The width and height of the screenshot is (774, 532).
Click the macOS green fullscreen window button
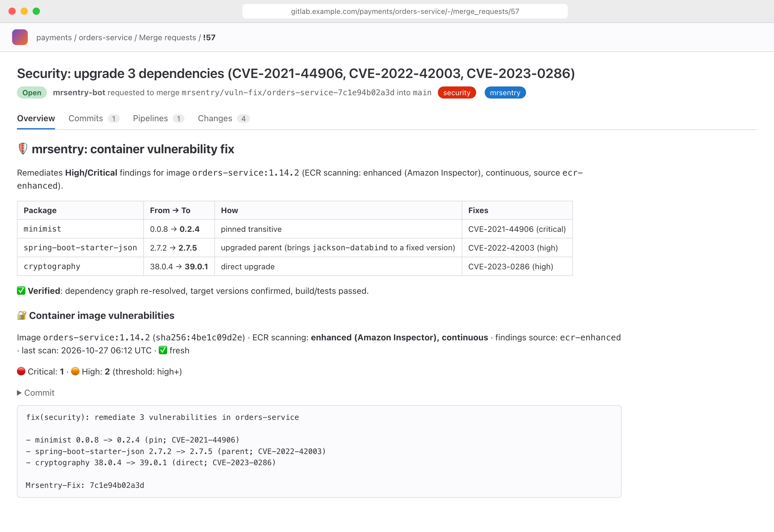click(36, 11)
